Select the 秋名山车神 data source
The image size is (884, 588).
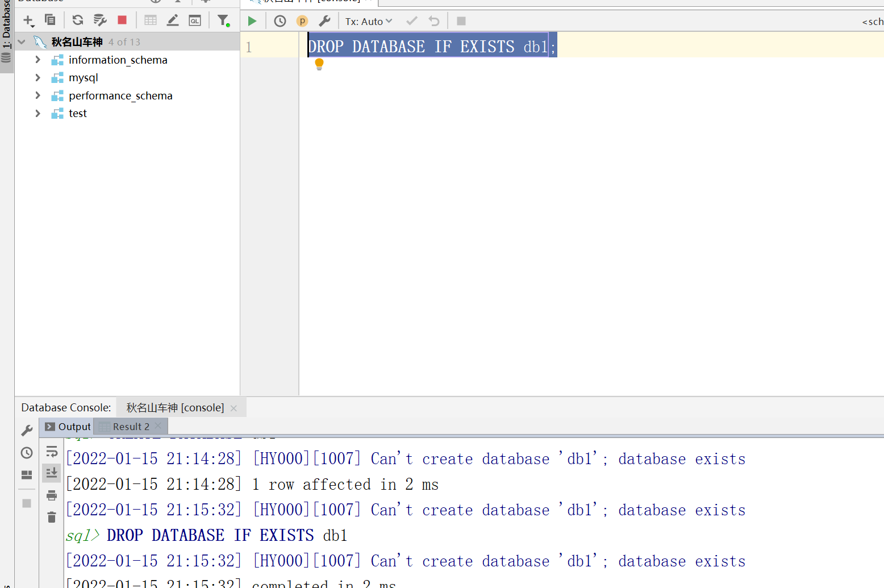click(x=77, y=42)
